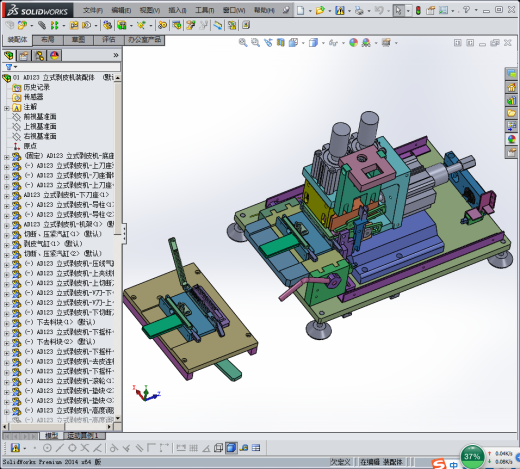Open the display style dropdown arrow
Image resolution: width=520 pixels, height=469 pixels.
coord(323,43)
